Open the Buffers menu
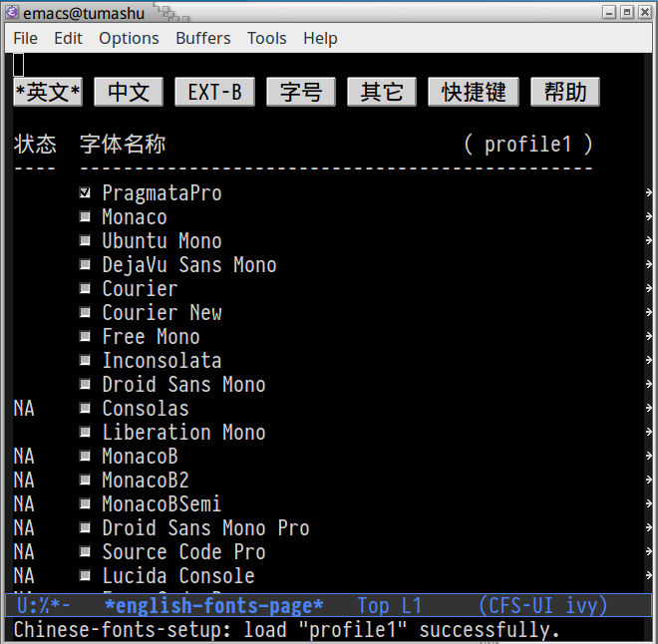This screenshot has height=644, width=658. [x=203, y=38]
